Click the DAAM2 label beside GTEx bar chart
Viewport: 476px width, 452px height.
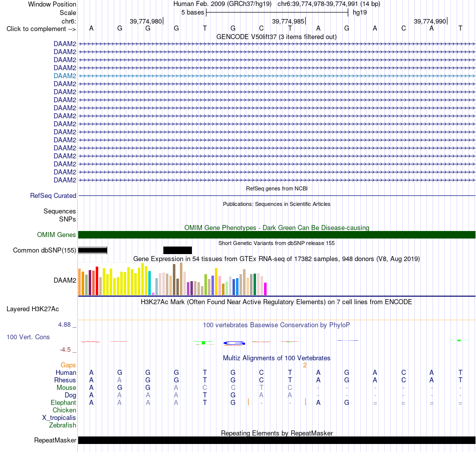tap(65, 280)
